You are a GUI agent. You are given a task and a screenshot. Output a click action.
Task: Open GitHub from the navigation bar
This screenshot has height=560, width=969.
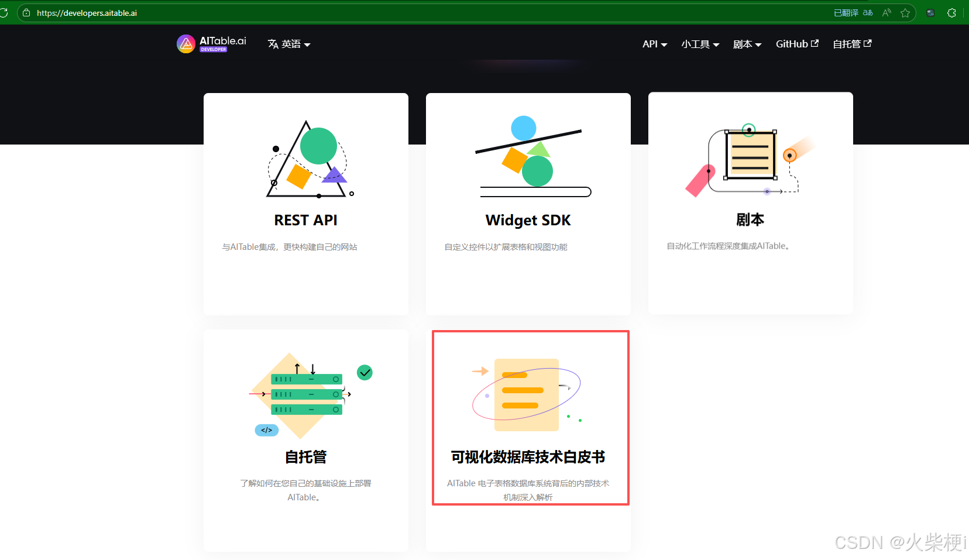pyautogui.click(x=797, y=43)
